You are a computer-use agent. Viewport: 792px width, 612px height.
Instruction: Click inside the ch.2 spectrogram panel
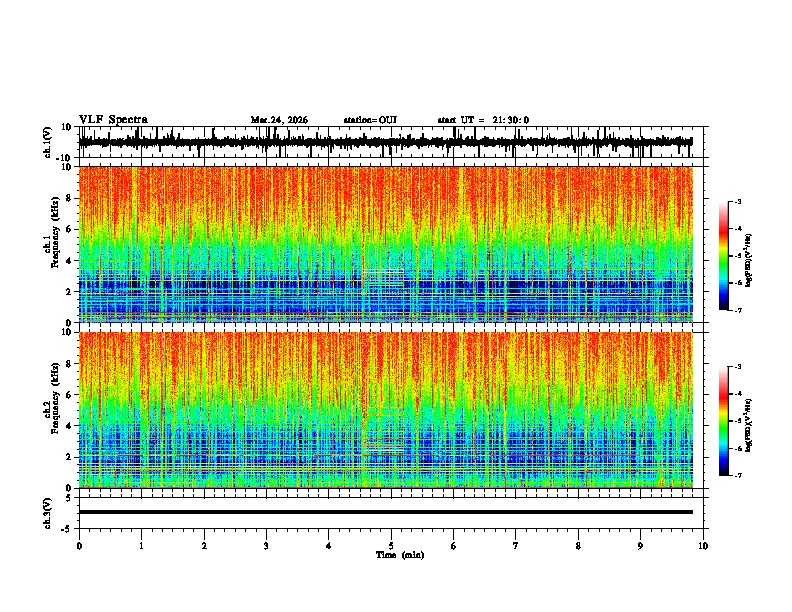(385, 410)
